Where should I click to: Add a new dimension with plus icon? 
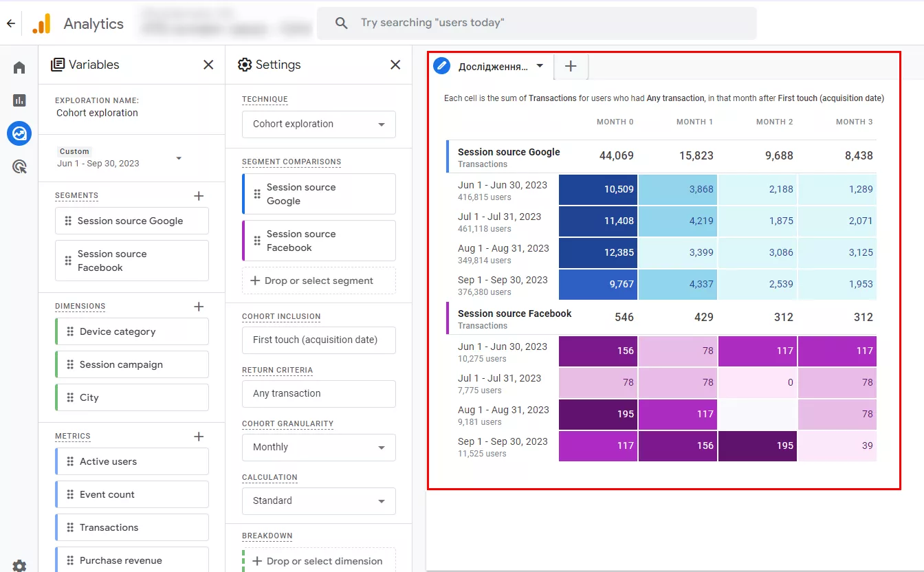pyautogui.click(x=199, y=307)
